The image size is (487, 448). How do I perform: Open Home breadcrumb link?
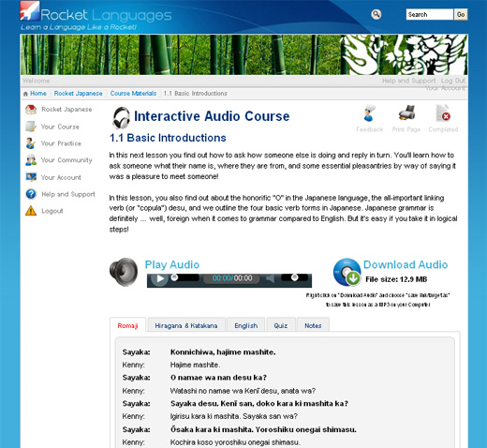[38, 94]
